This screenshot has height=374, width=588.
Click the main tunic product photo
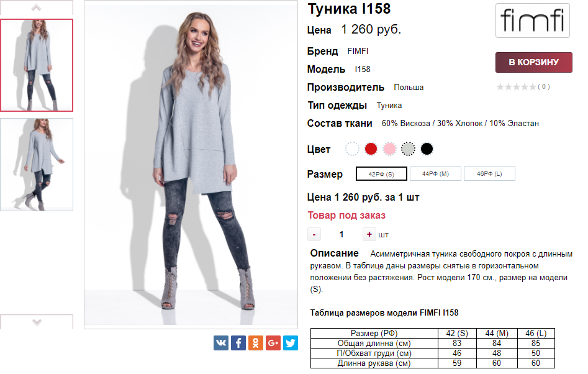tap(191, 164)
